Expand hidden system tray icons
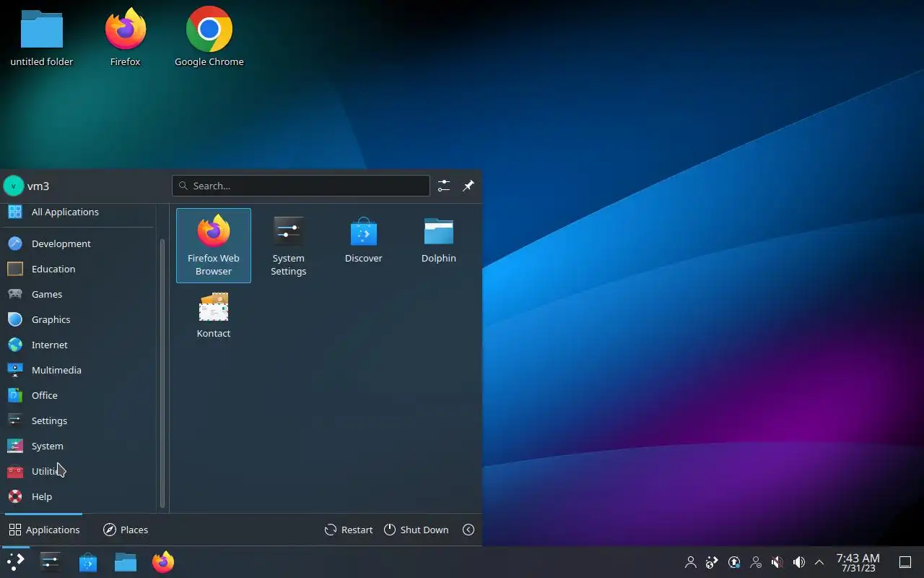This screenshot has width=924, height=578. point(819,562)
